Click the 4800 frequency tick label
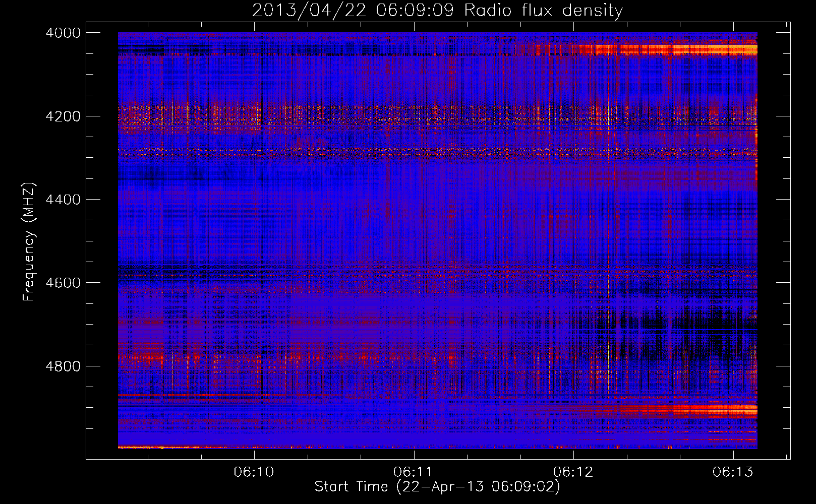Screen dimensions: 816x504 click(x=63, y=366)
